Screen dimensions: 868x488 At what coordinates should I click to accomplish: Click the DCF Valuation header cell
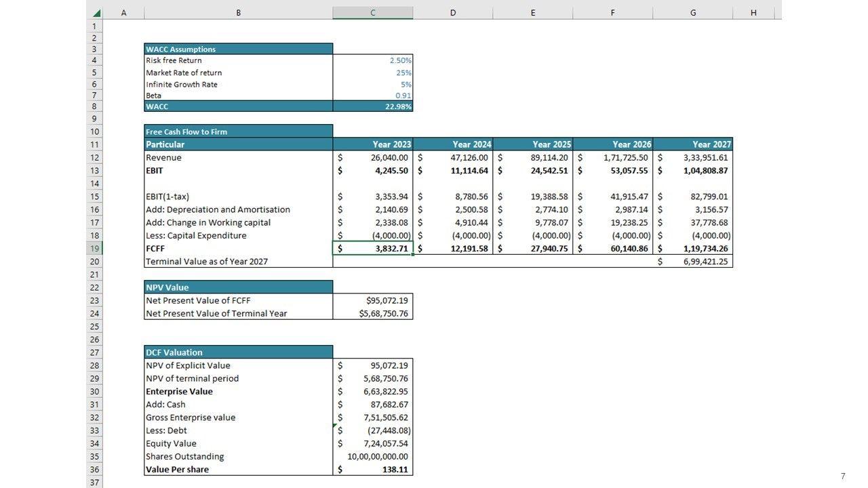coord(238,352)
